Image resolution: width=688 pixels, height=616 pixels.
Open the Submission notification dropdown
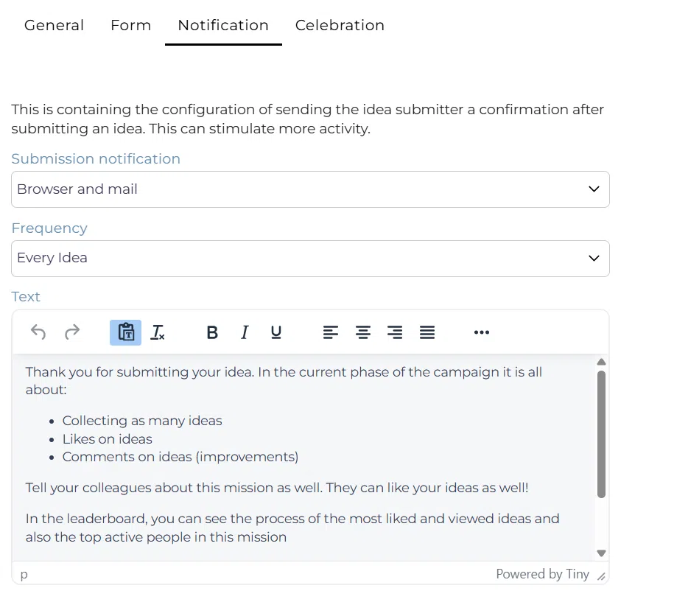click(x=310, y=189)
